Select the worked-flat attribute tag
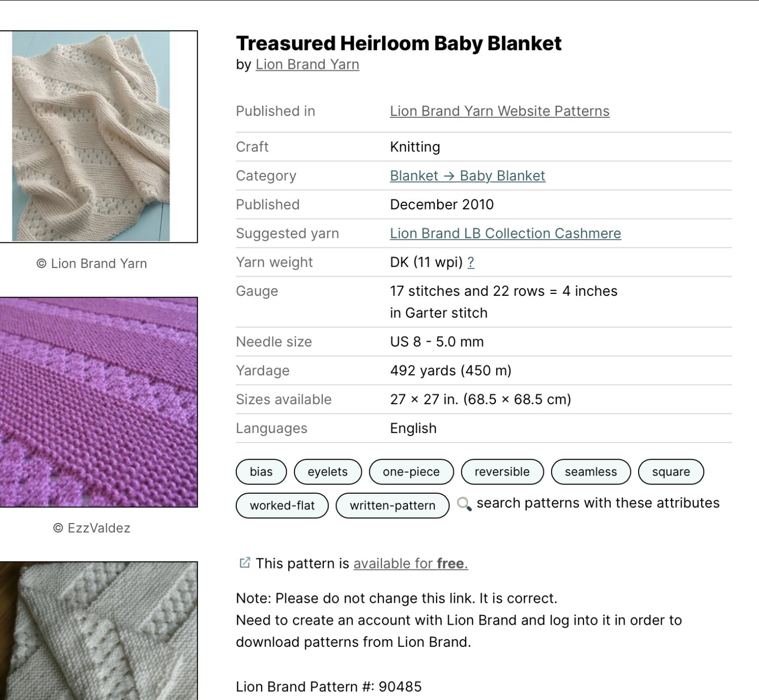The image size is (759, 700). coord(282,506)
